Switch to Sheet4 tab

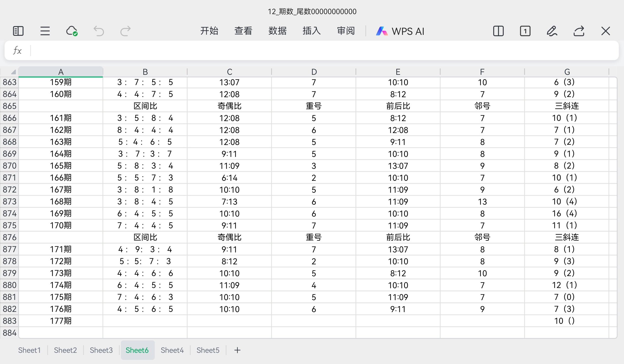172,350
